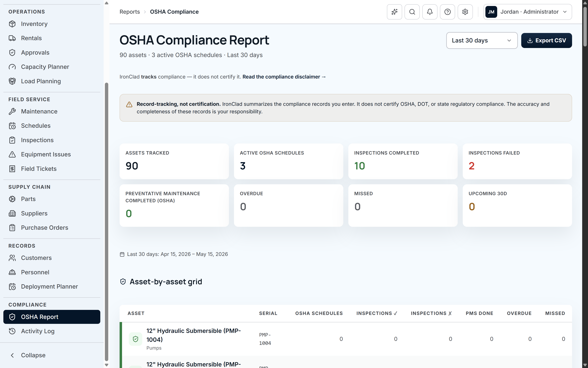Click the Upcoming 30D card

[517, 205]
